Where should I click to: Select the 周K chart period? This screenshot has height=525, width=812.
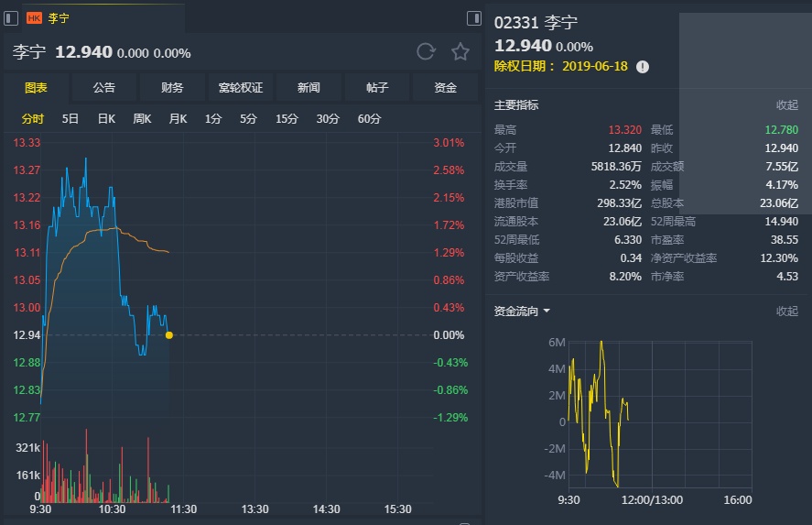coord(142,118)
